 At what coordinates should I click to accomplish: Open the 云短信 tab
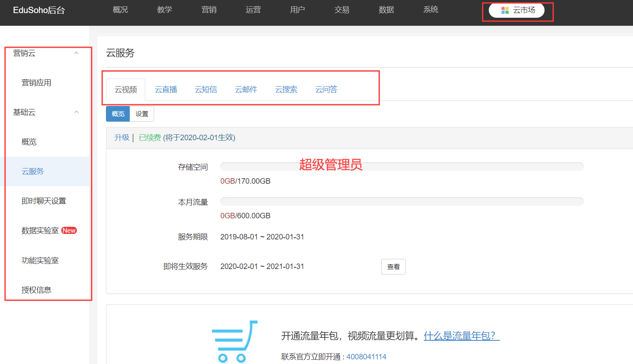click(x=206, y=90)
